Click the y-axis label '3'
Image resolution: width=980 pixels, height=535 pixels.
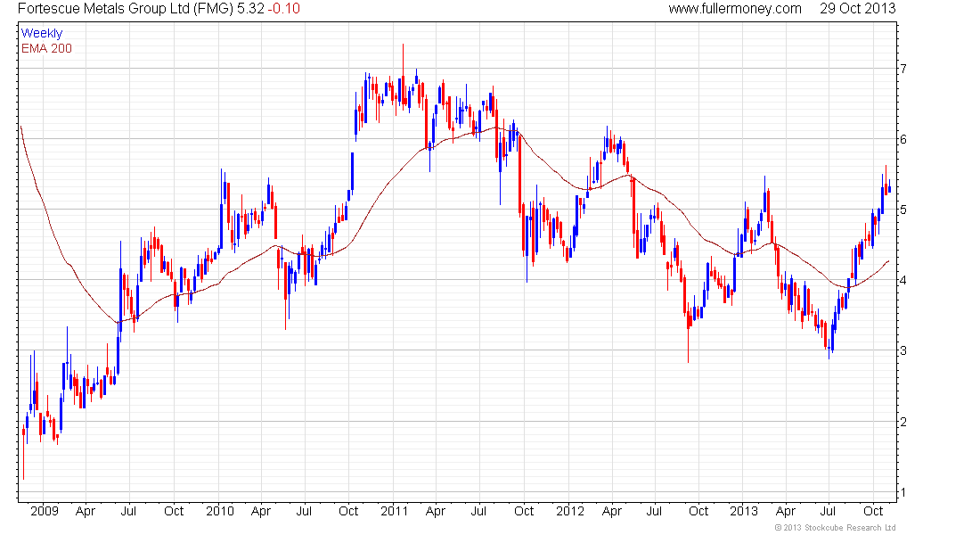tap(903, 350)
